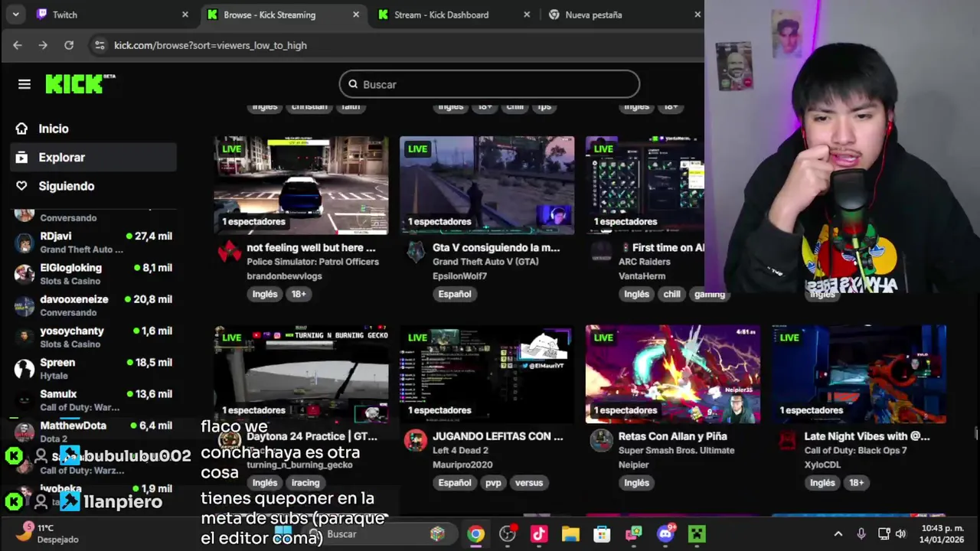The width and height of the screenshot is (980, 551).
Task: Select Explorar in sidebar
Action: [93, 157]
